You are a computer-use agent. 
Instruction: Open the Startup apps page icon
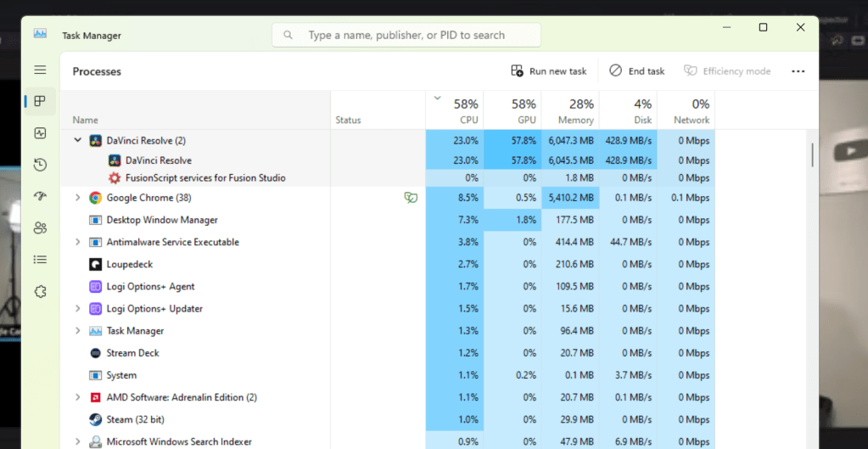(x=40, y=196)
